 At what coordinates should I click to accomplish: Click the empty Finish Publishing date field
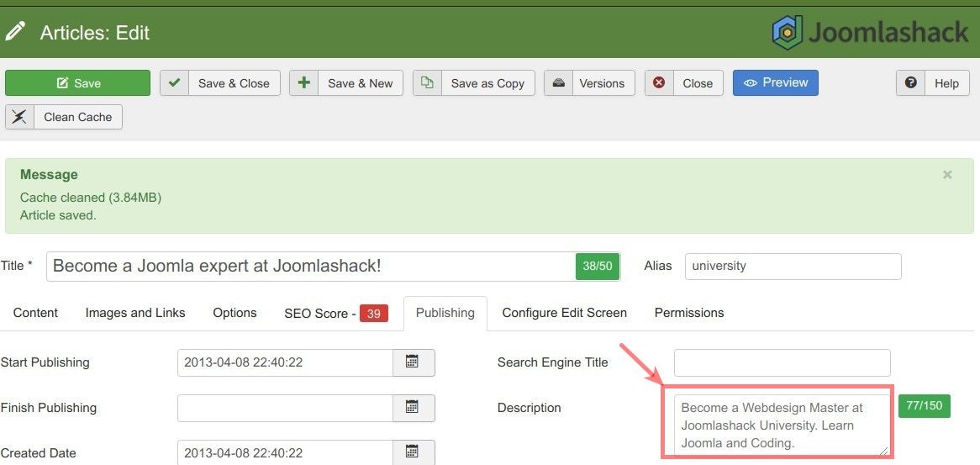(285, 408)
